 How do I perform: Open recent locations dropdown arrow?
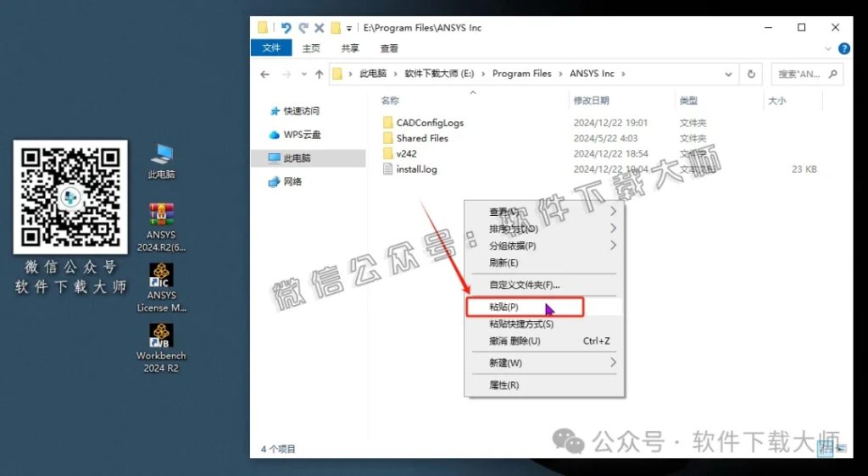304,74
